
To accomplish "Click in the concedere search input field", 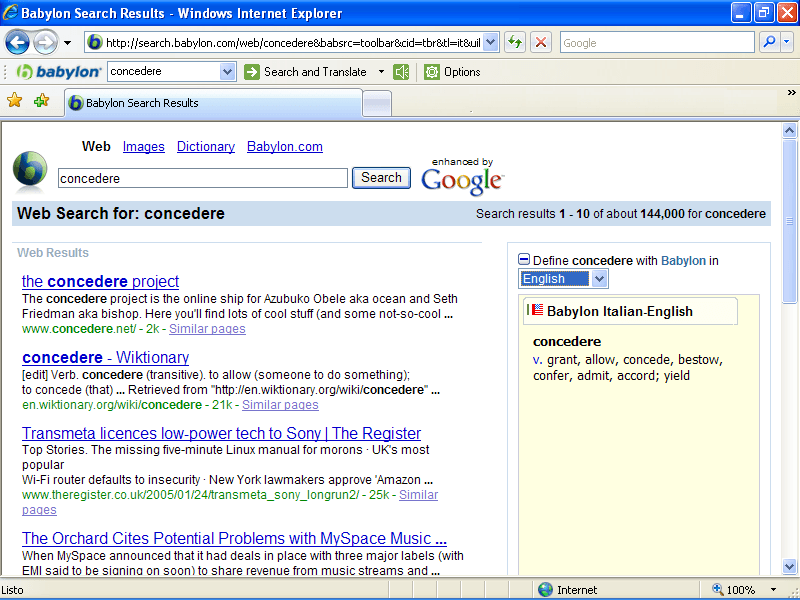I will coord(203,178).
